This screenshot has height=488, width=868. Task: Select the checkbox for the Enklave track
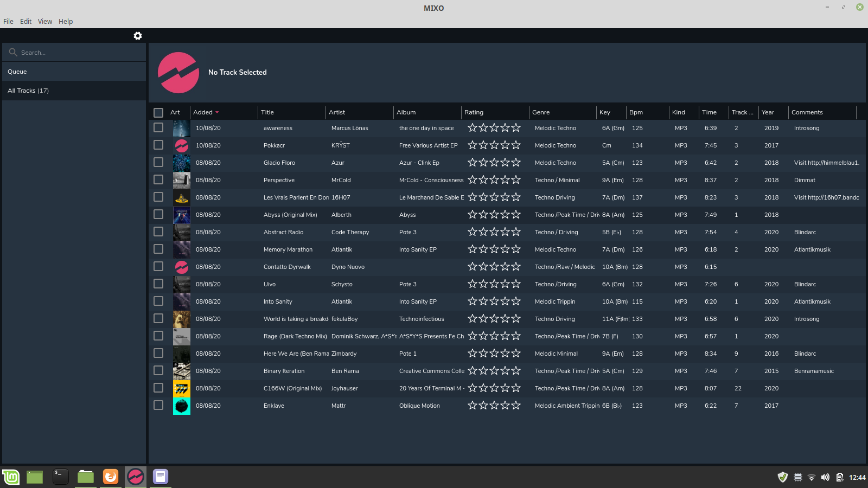pos(158,406)
